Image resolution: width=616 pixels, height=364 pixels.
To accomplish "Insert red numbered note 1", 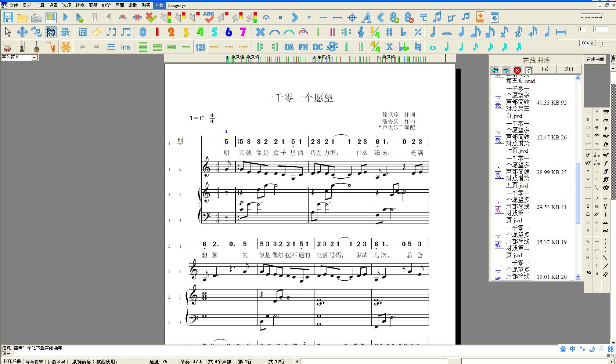I will [157, 32].
